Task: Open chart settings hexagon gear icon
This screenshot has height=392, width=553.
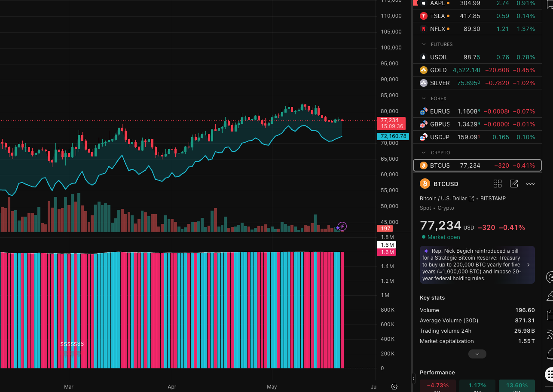Action: [x=394, y=386]
